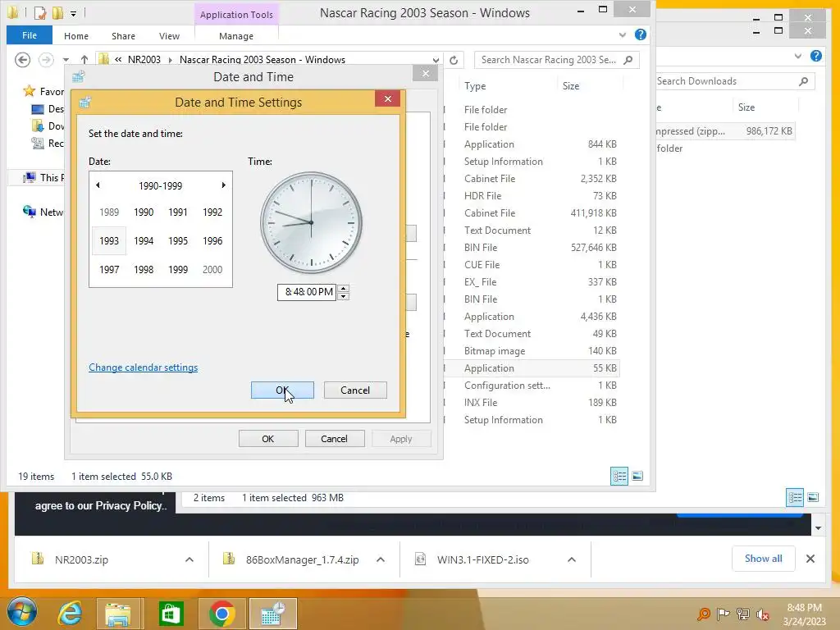
Task: Open the 1990-1999 decade header
Action: 160,186
